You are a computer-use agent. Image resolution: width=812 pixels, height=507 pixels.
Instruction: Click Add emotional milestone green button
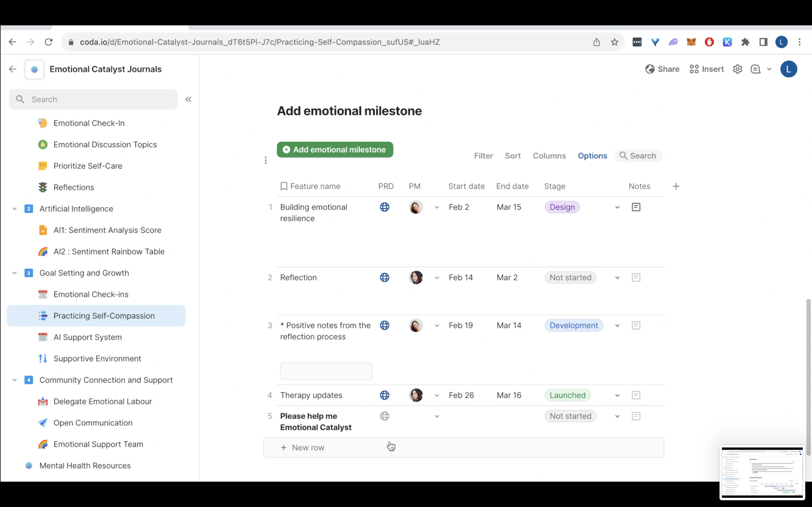[335, 150]
